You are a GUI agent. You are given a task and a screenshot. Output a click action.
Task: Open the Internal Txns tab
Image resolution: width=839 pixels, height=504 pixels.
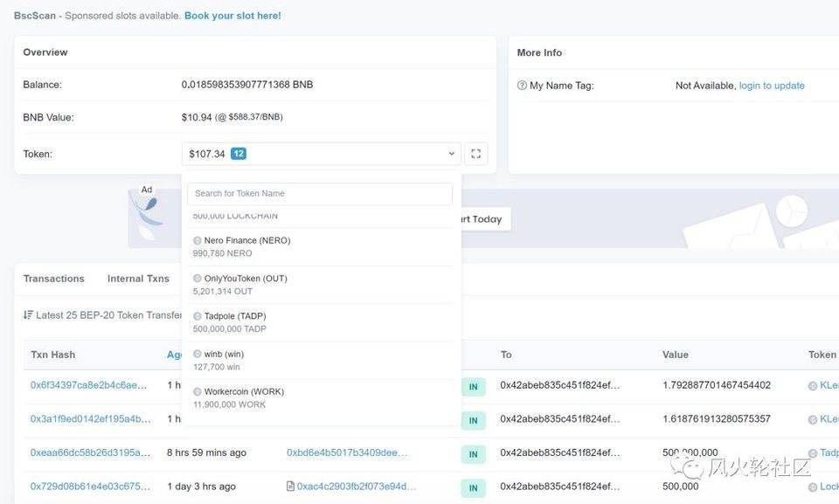[138, 279]
